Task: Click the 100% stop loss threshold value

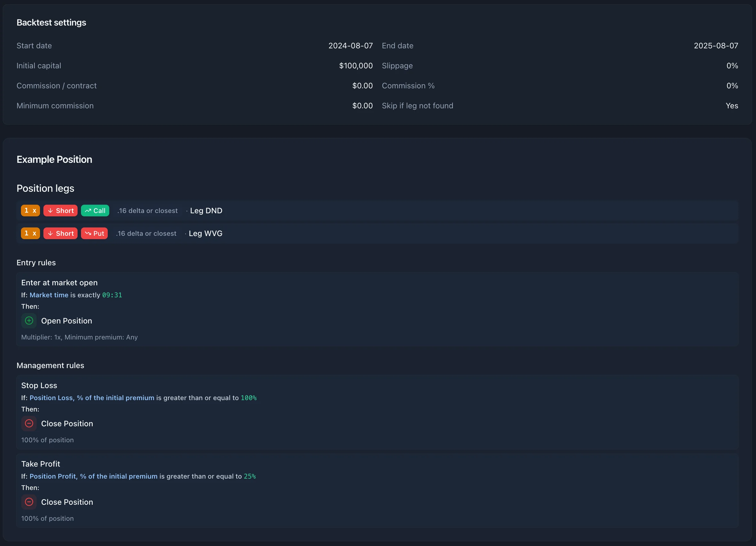Action: [249, 398]
